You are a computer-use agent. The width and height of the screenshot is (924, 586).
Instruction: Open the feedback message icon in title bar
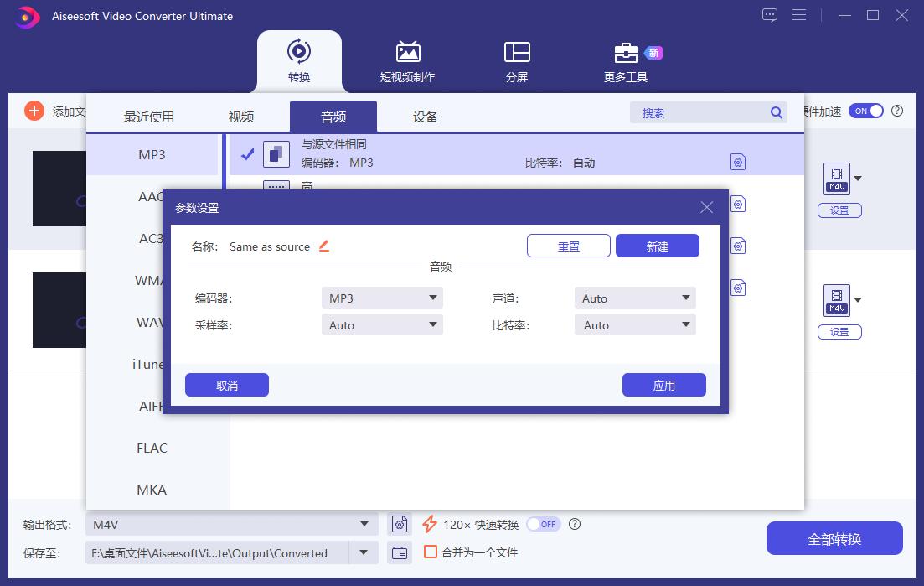(x=770, y=15)
